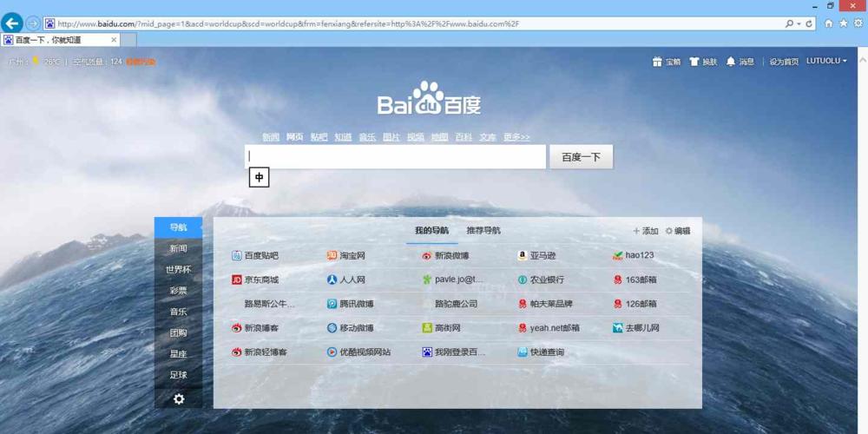Select 音乐 in the left sidebar
Screen dimensions: 868x434
(178, 312)
